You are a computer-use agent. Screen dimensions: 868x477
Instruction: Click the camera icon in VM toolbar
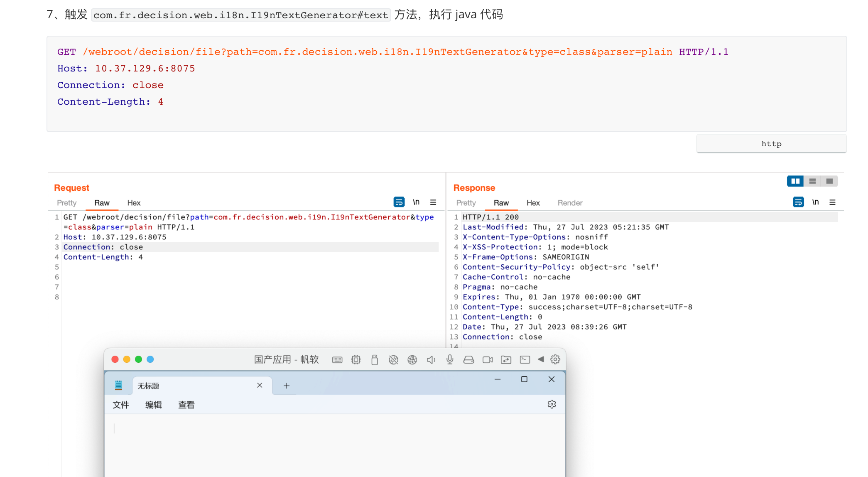pyautogui.click(x=488, y=360)
